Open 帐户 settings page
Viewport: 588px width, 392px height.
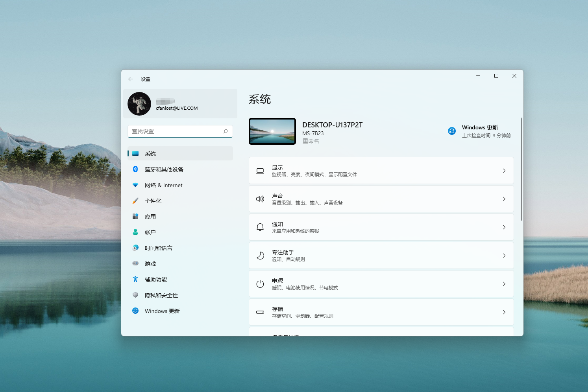click(180, 232)
